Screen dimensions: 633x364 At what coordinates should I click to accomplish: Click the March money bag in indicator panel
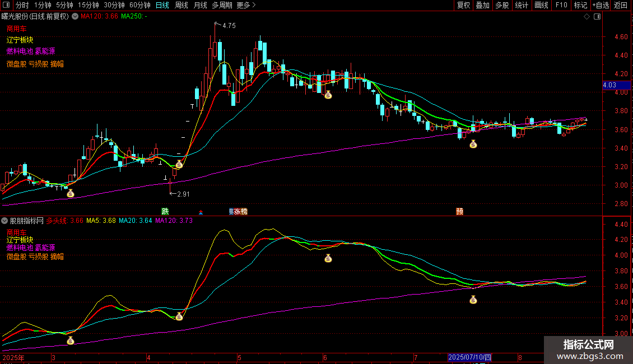point(71,341)
